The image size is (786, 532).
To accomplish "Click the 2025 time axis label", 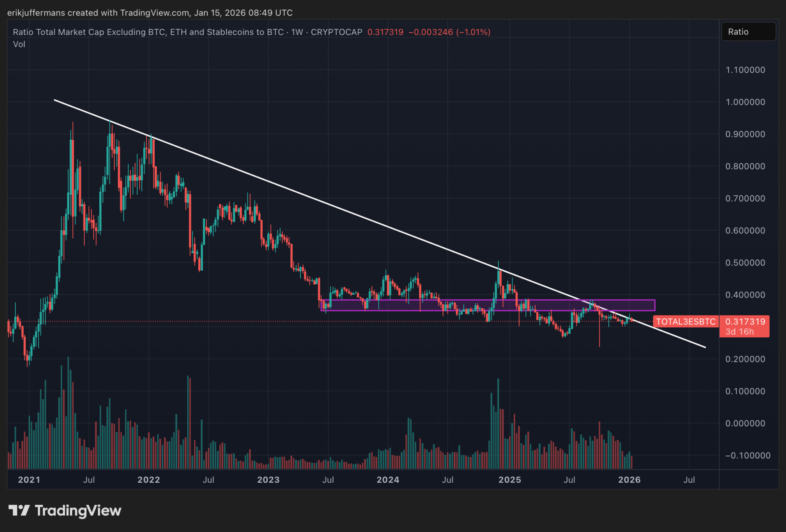I will (509, 479).
